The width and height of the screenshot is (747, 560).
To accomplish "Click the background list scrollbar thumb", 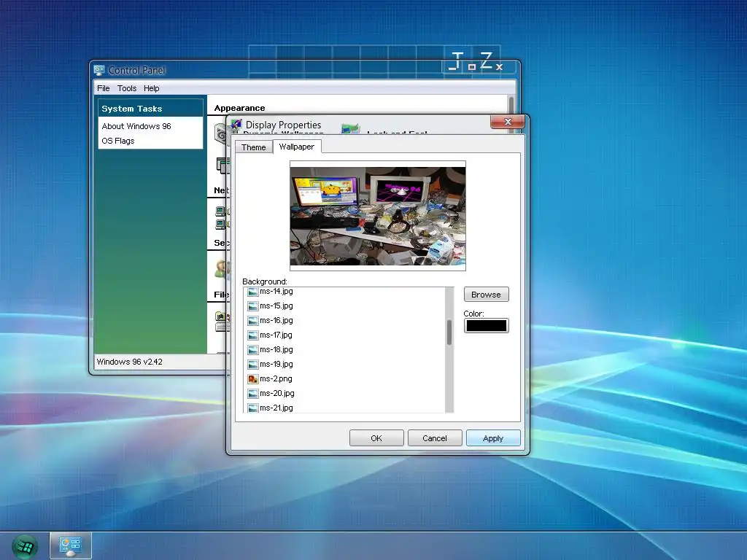I will [x=449, y=332].
